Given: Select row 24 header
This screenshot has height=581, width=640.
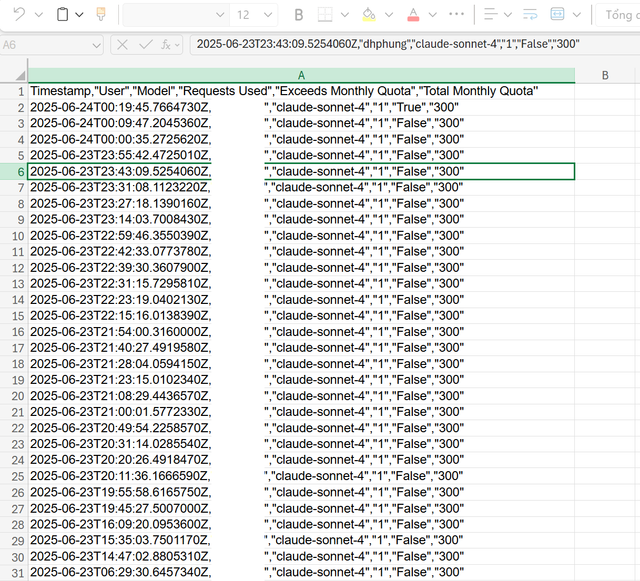Looking at the screenshot, I should [x=13, y=460].
